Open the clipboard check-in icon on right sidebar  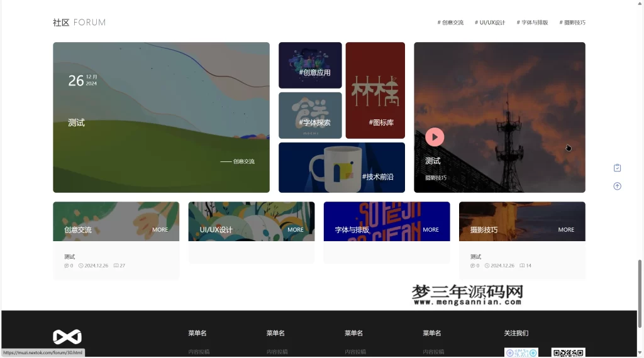tap(617, 168)
